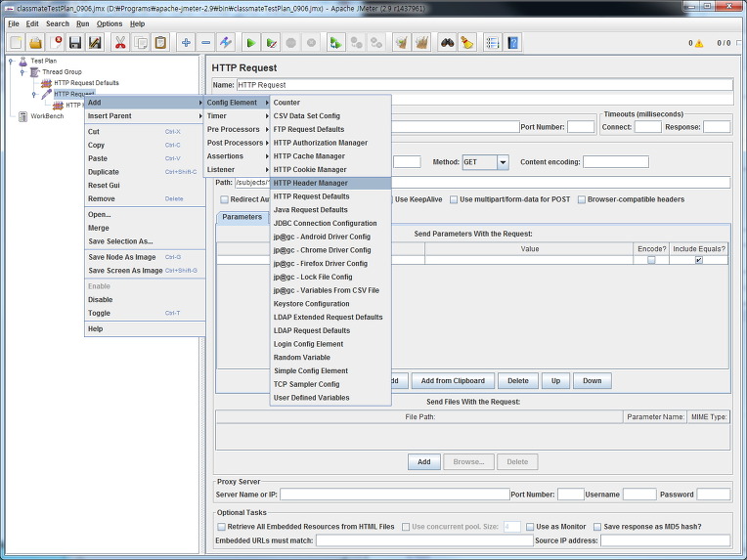Toggle the Redirect checkbox
The height and width of the screenshot is (560, 747).
coord(224,199)
